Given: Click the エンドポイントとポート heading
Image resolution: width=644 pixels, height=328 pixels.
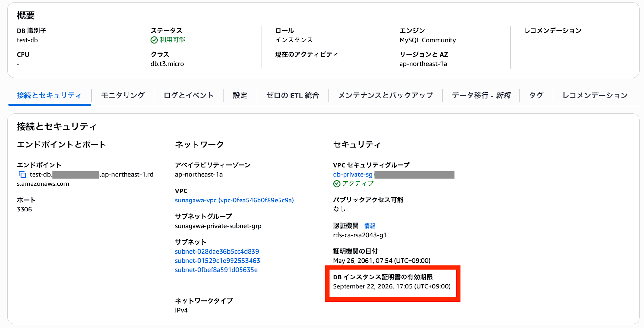Looking at the screenshot, I should 62,145.
